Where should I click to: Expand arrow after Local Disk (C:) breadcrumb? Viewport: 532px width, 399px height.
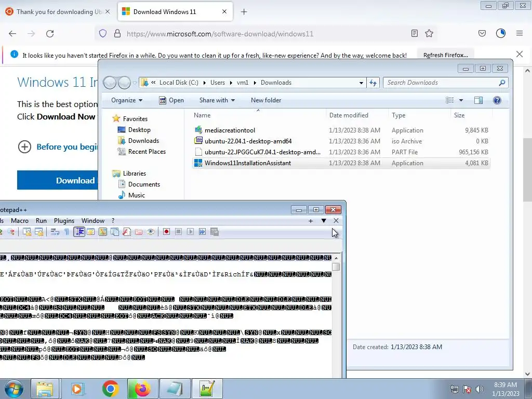coord(205,83)
